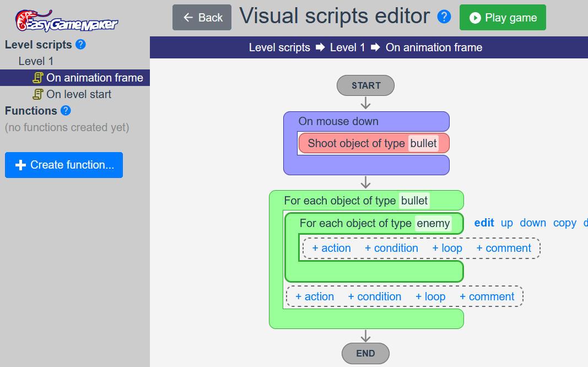Add action inside the enemy loop
This screenshot has width=588, height=367.
331,248
